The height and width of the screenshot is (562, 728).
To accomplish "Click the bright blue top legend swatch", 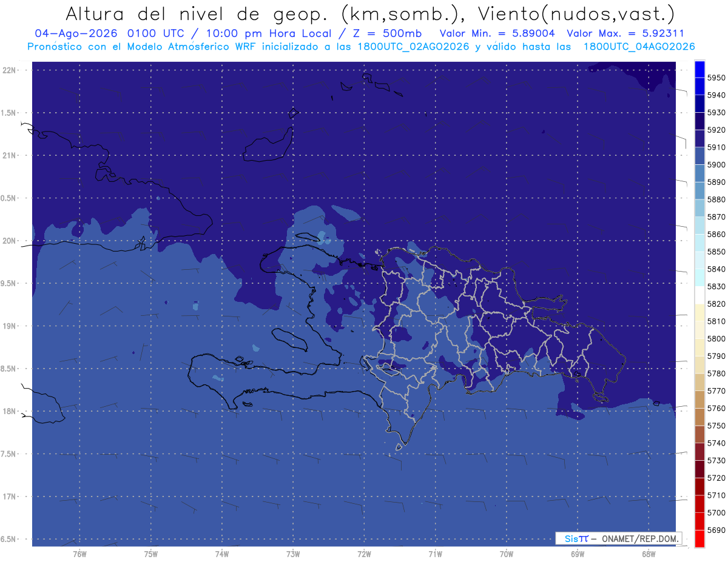I will (699, 69).
